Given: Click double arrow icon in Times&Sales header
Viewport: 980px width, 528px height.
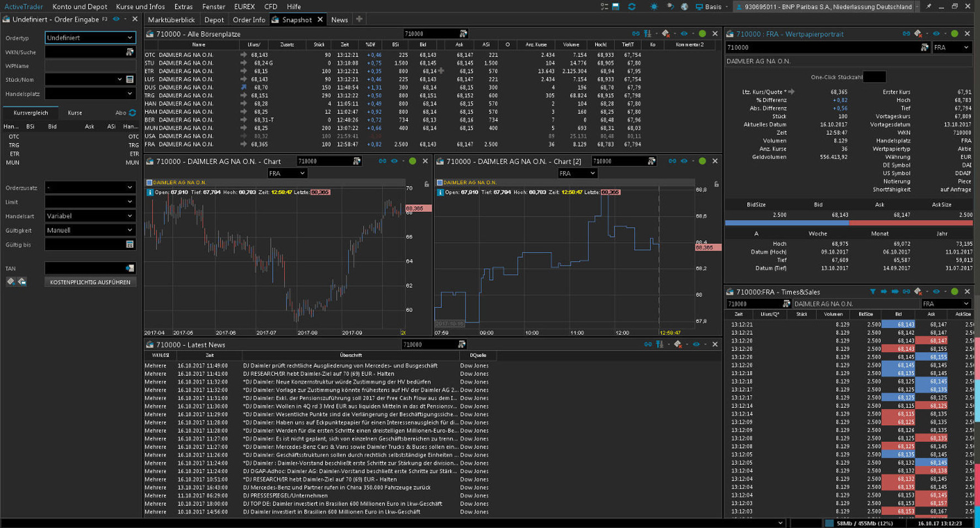Looking at the screenshot, I should click(x=894, y=291).
